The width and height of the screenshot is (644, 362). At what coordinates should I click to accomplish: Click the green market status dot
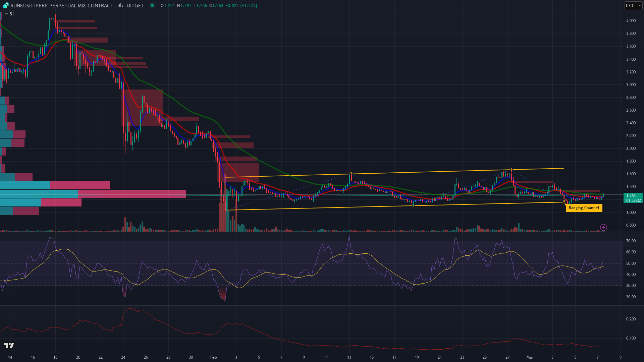click(152, 5)
